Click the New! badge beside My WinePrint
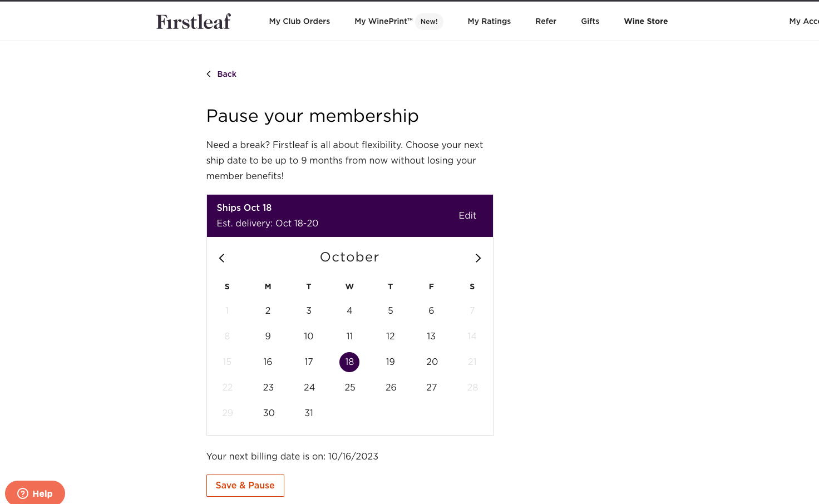 tap(429, 21)
